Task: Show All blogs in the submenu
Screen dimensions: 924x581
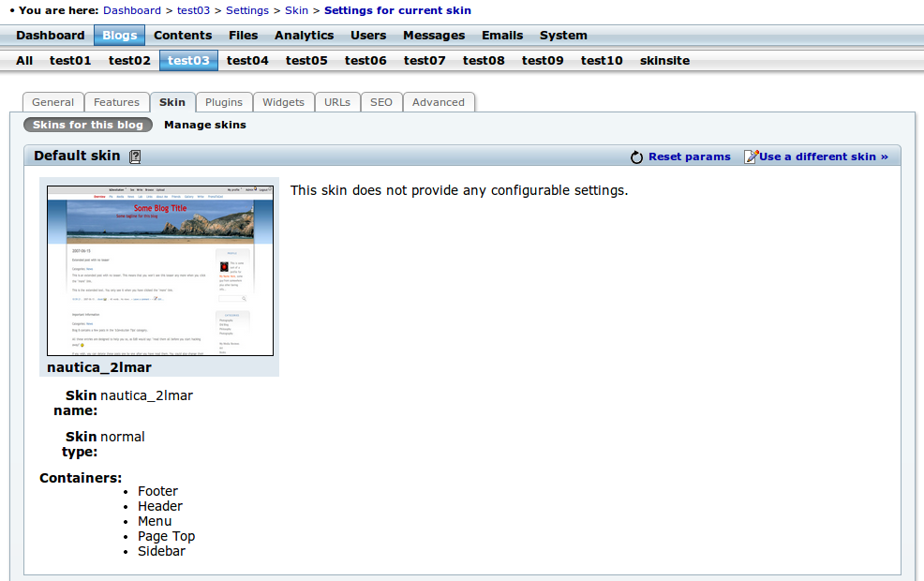Action: click(x=24, y=61)
